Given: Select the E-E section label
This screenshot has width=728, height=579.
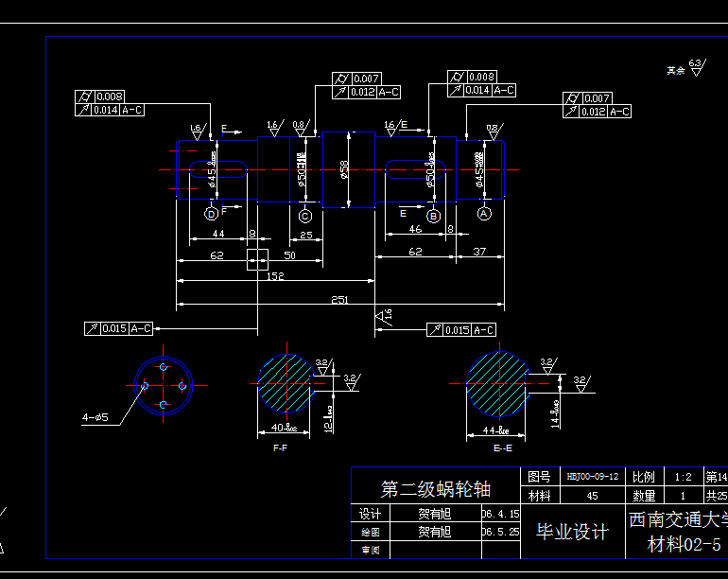Looking at the screenshot, I should [503, 447].
